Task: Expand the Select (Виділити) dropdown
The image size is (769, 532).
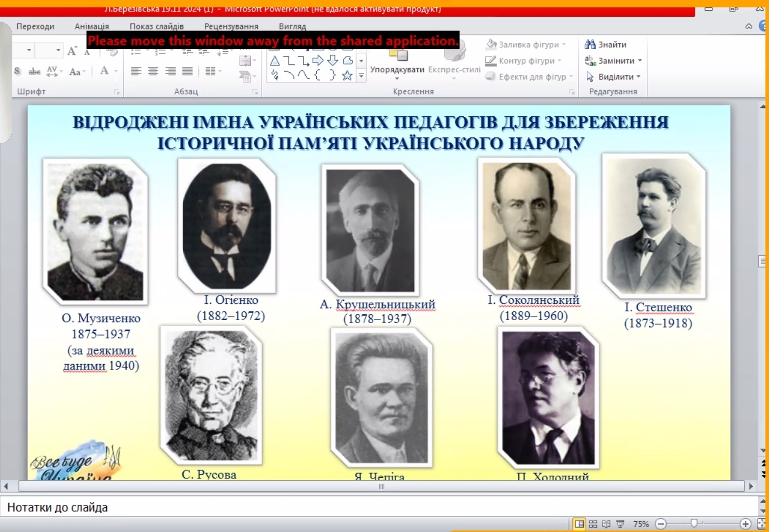Action: 638,77
